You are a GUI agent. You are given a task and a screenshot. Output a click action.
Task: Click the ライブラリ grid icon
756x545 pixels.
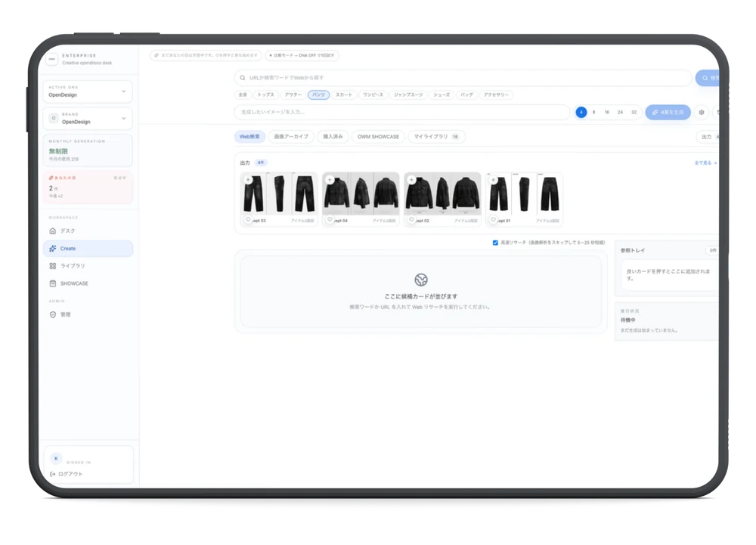pos(53,266)
